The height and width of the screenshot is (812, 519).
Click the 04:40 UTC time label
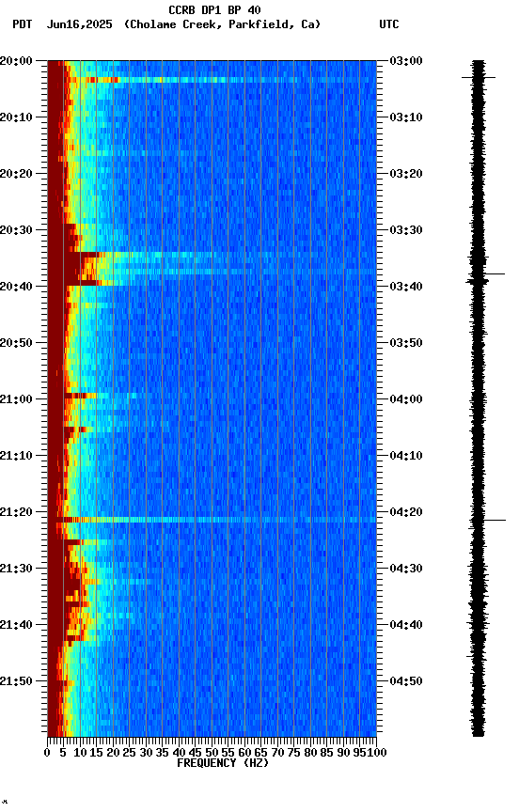(406, 625)
